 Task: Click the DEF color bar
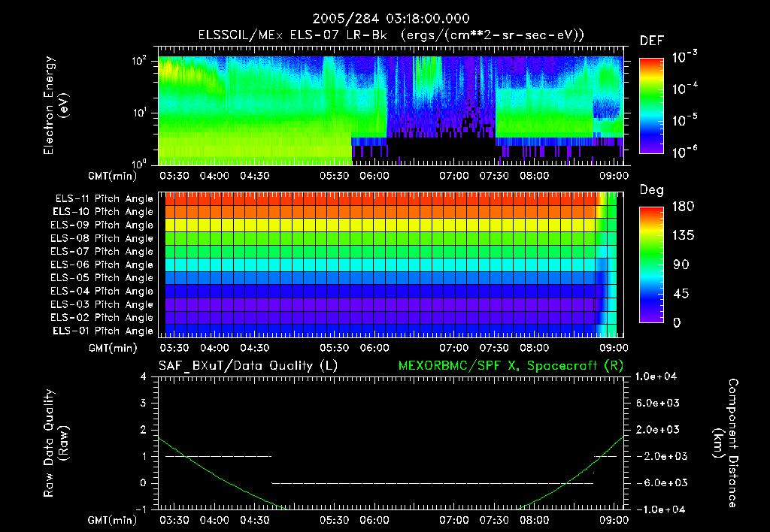click(x=651, y=106)
